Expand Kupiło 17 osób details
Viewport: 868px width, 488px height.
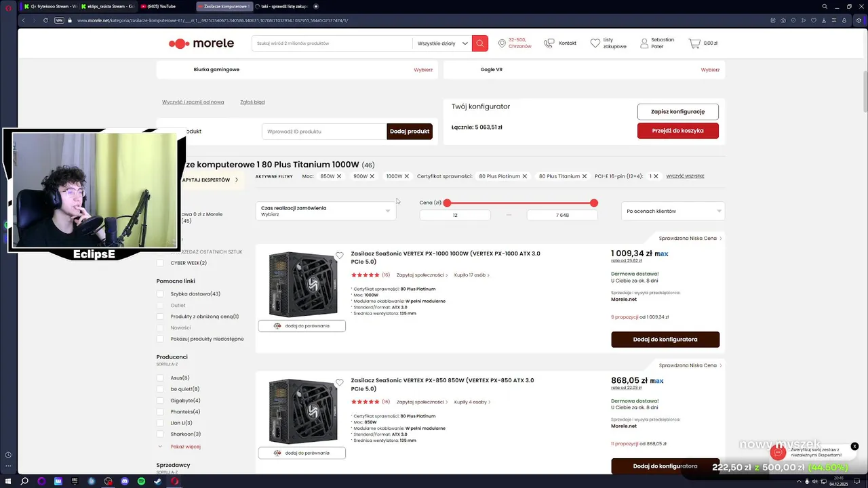pyautogui.click(x=471, y=275)
